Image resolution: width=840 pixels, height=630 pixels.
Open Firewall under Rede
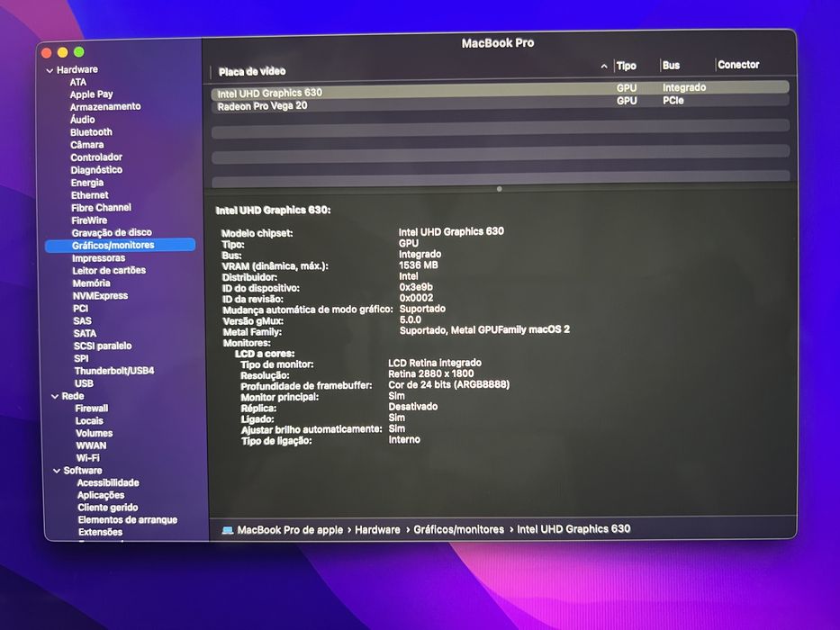91,409
